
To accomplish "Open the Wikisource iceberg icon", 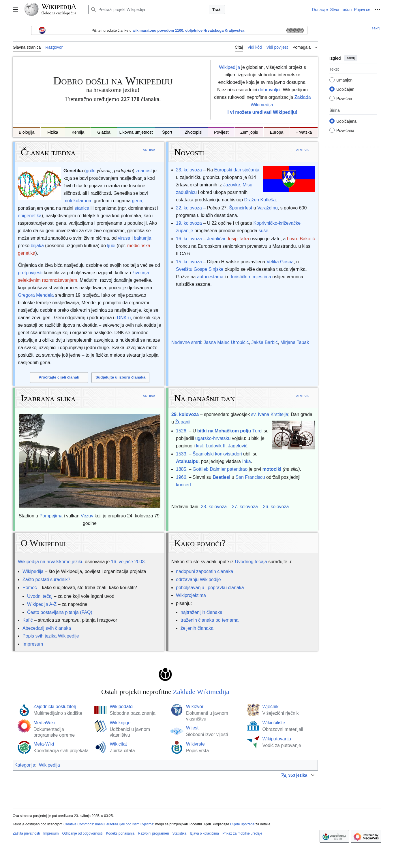I will click(177, 710).
